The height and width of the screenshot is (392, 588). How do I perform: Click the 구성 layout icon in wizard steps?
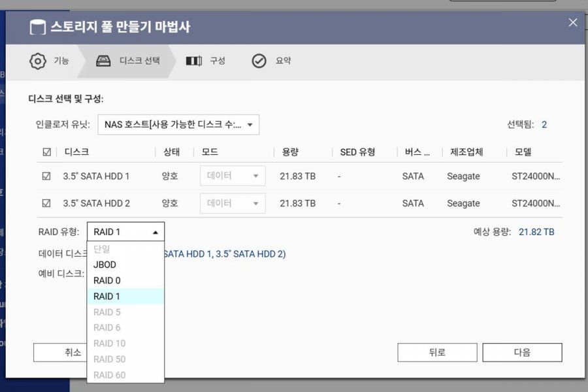point(194,61)
